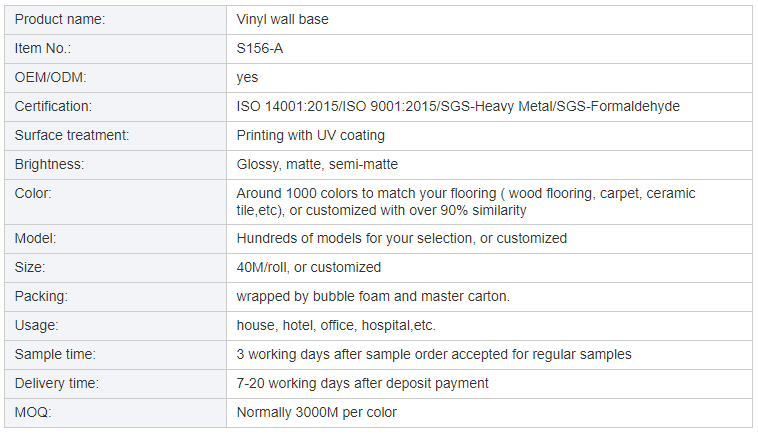The image size is (758, 434).
Task: Click the item number S156-A
Action: coord(260,48)
